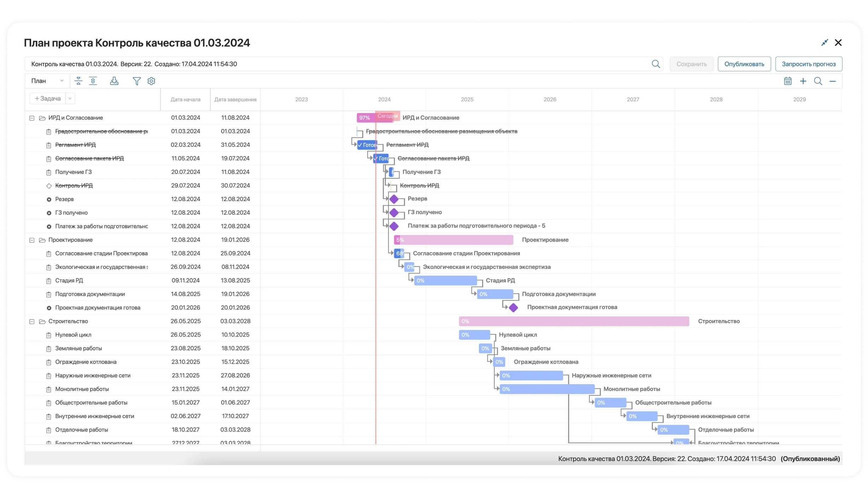Open the План view dropdown
This screenshot has height=499, width=868.
tap(47, 81)
